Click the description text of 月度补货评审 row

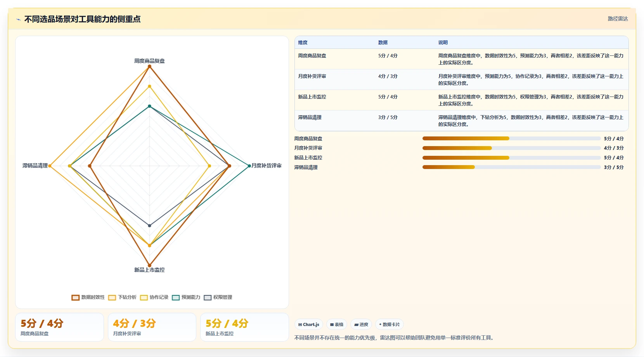click(531, 80)
